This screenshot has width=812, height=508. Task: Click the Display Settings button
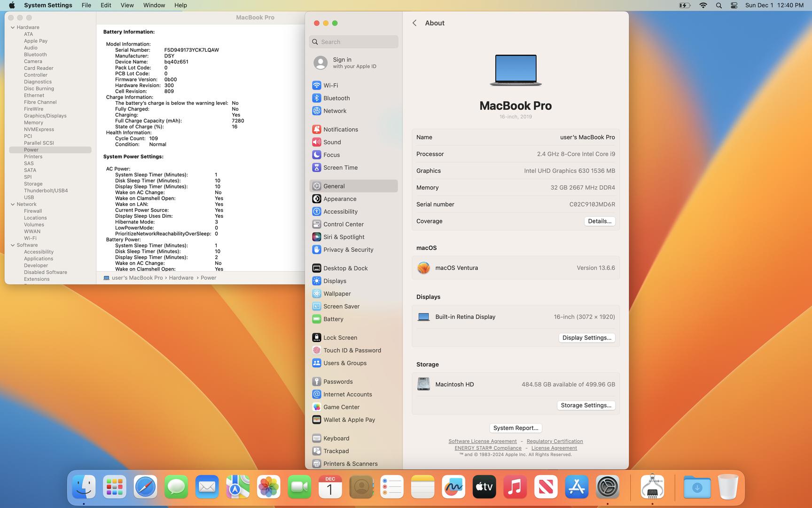point(587,338)
